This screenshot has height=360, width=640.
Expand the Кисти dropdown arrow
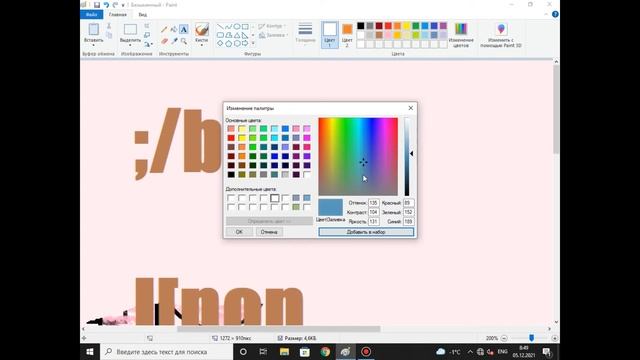click(202, 45)
